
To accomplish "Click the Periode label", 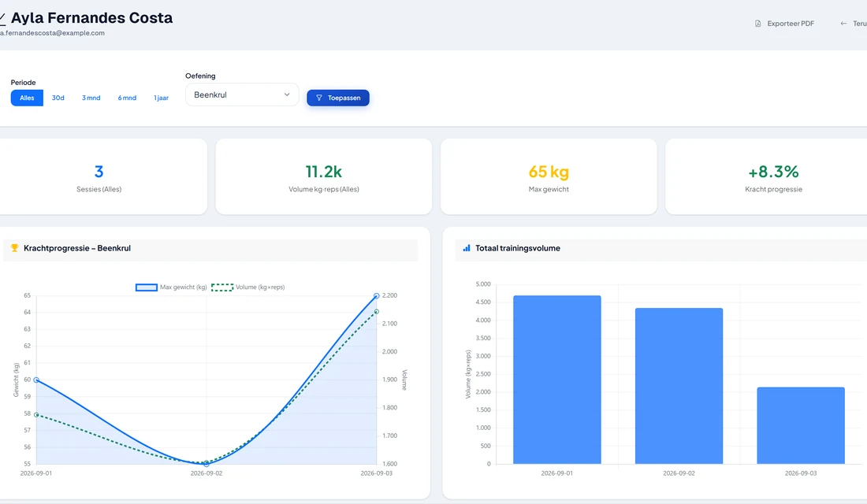I will pos(23,83).
